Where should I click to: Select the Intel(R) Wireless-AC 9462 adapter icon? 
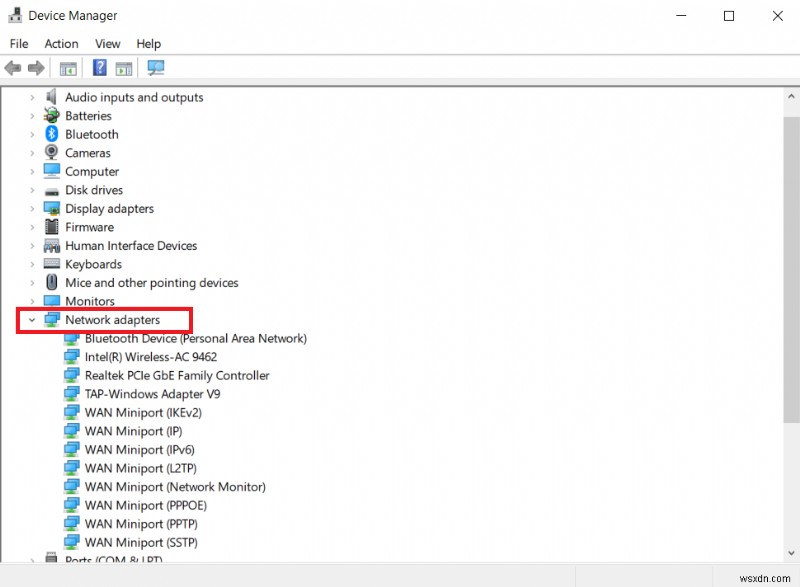(x=72, y=356)
